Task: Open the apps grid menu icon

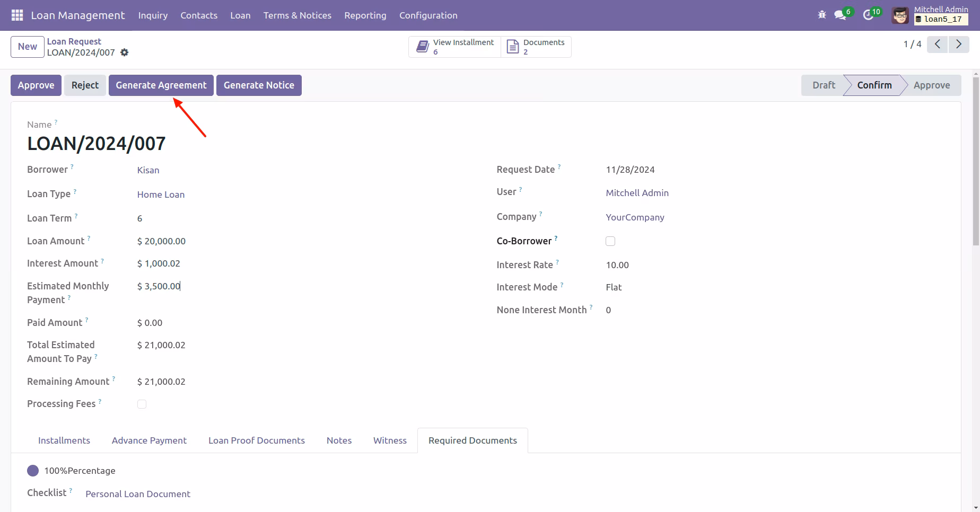Action: pyautogui.click(x=17, y=15)
